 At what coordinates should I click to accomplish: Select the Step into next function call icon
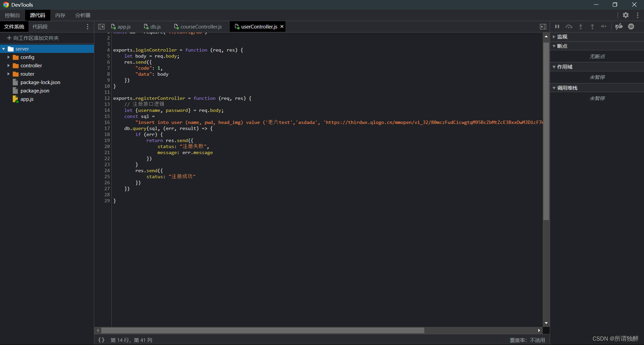[581, 26]
